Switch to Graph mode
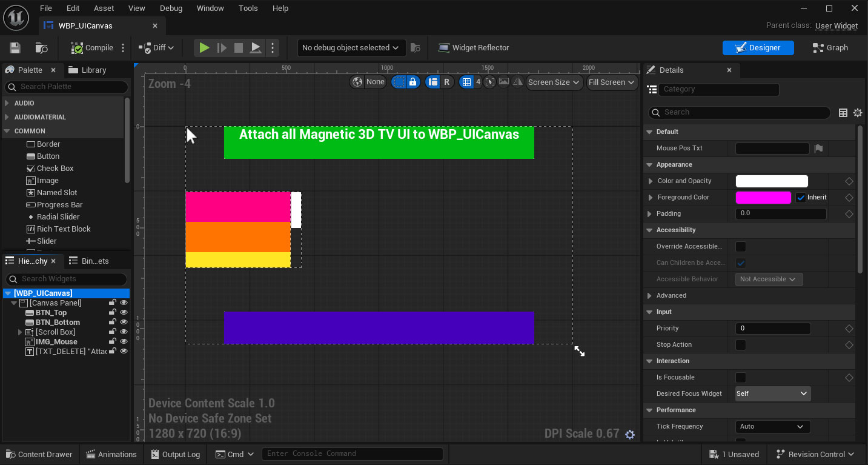This screenshot has height=465, width=868. click(x=830, y=48)
